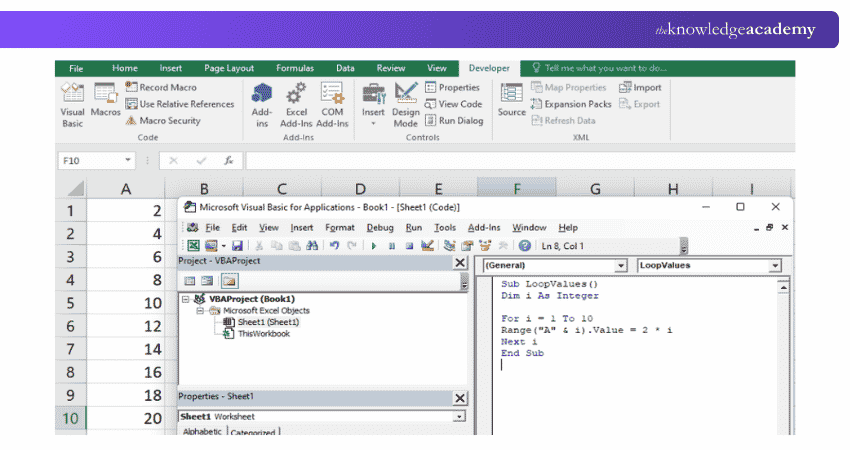The width and height of the screenshot is (850, 450).
Task: Click View Object icon in Project Explorer pane
Action: tap(207, 281)
